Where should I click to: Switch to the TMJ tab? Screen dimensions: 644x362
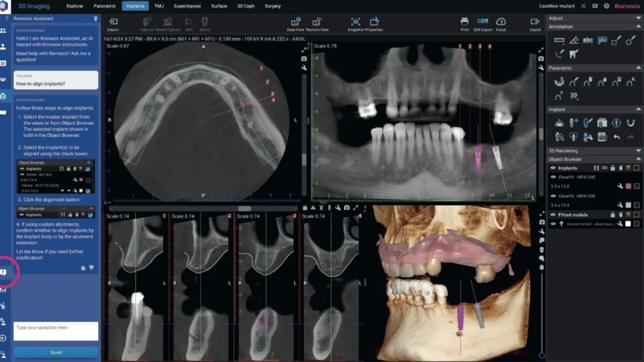pos(159,6)
